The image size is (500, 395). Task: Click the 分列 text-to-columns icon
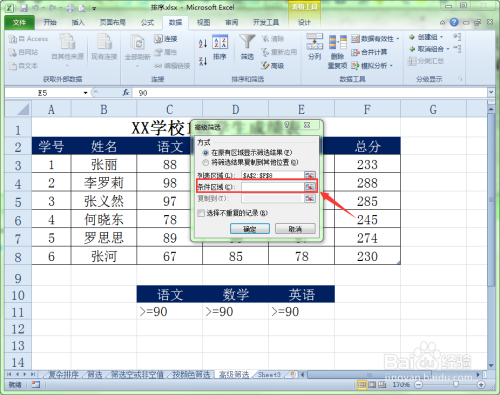click(x=315, y=41)
